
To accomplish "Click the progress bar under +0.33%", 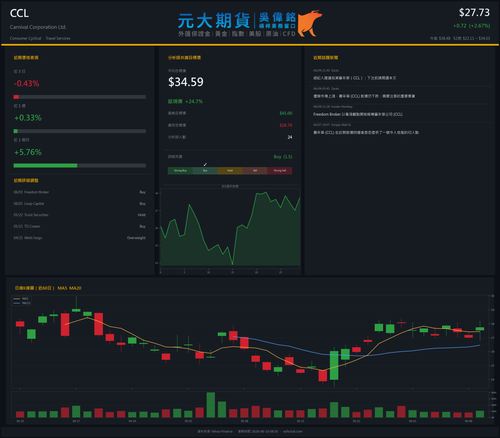I will click(x=80, y=131).
